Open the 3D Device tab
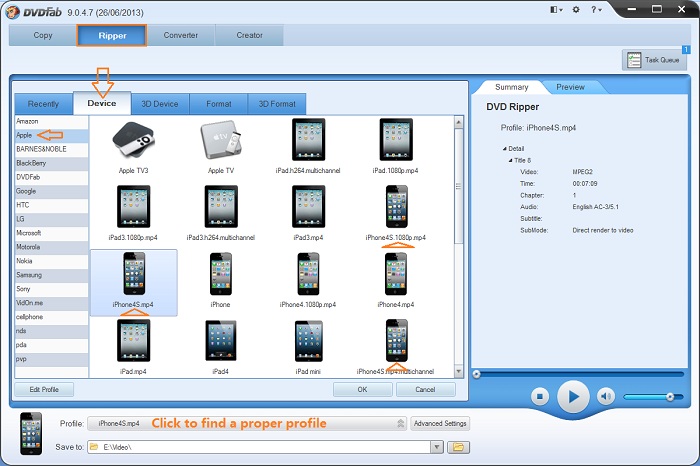 pyautogui.click(x=160, y=104)
